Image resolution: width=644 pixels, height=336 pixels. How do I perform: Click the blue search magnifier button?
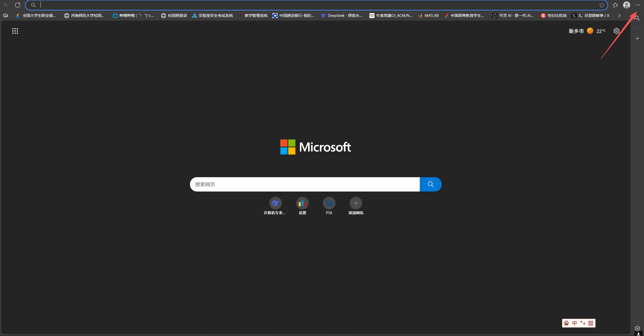pyautogui.click(x=430, y=184)
